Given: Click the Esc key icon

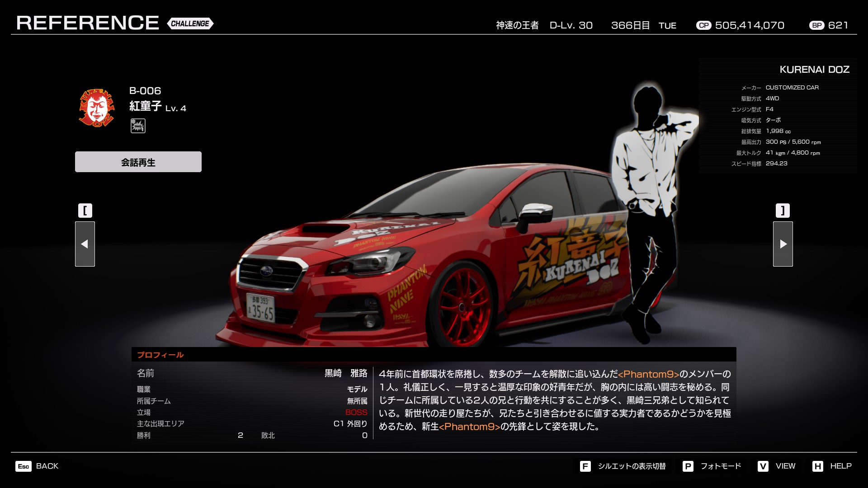Looking at the screenshot, I should (24, 466).
